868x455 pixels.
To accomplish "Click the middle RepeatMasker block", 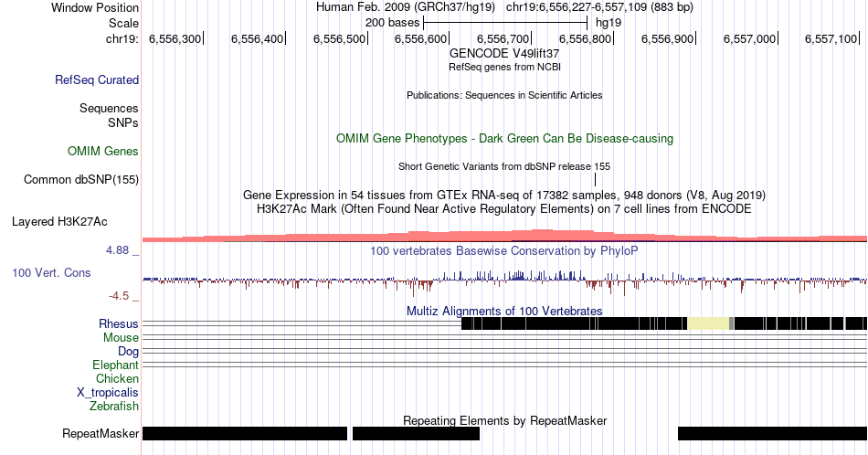I will [x=417, y=433].
